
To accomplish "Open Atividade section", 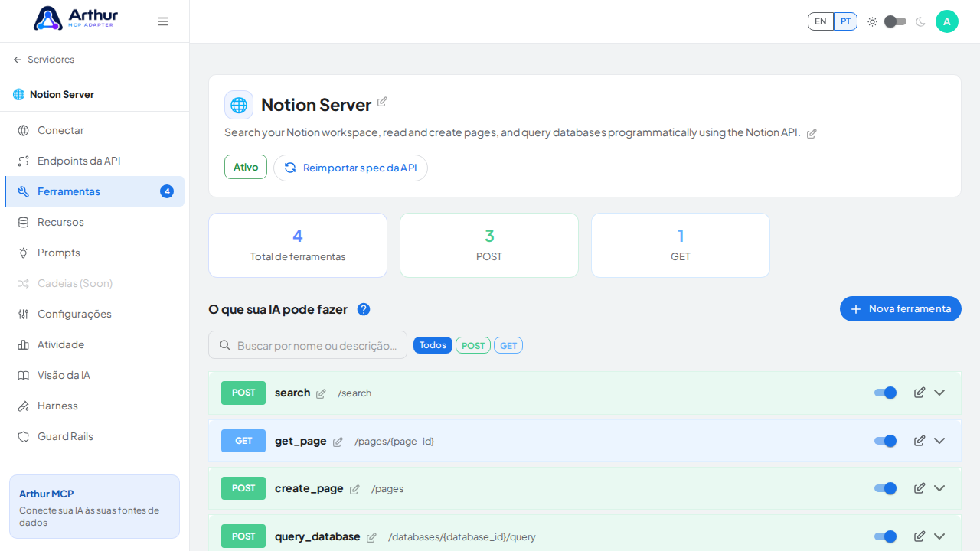I will tap(95, 344).
